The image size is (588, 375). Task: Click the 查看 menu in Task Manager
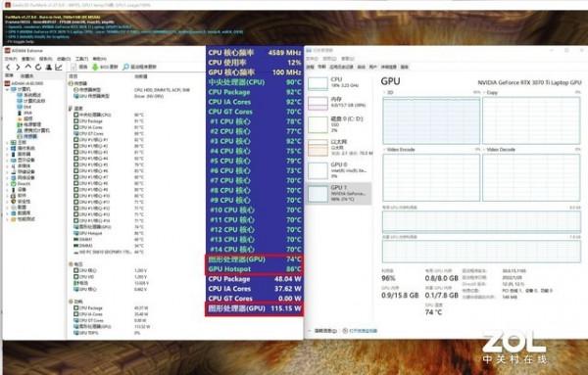click(348, 59)
